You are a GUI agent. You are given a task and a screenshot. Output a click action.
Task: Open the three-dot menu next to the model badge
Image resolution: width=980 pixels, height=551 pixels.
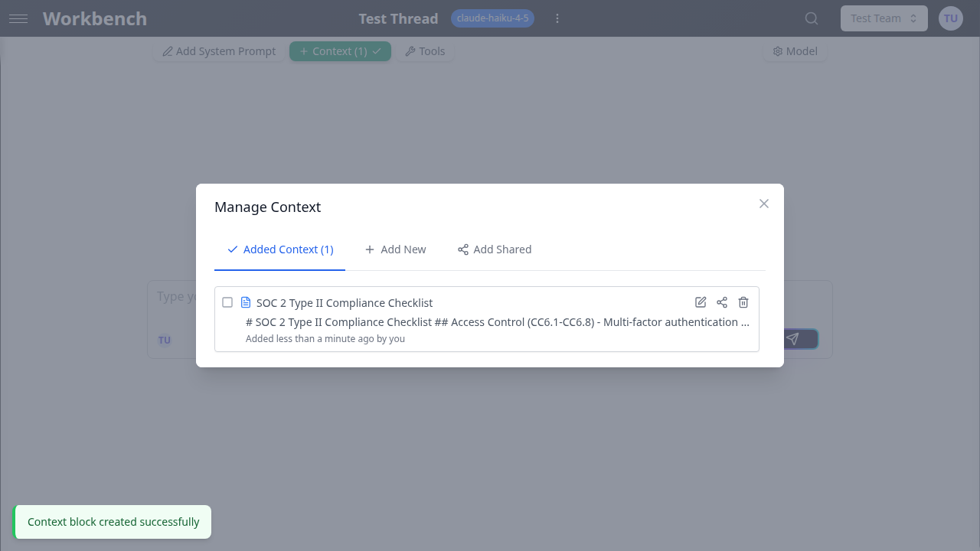pyautogui.click(x=557, y=18)
